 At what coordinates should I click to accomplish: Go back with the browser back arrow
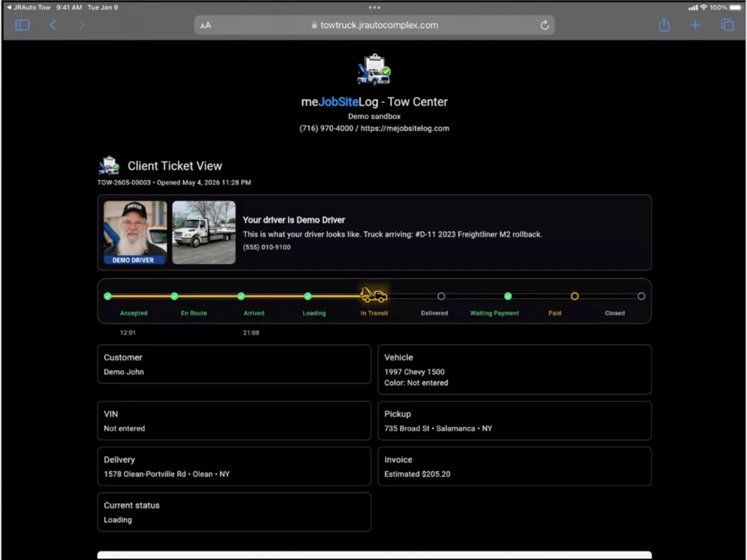coord(53,25)
